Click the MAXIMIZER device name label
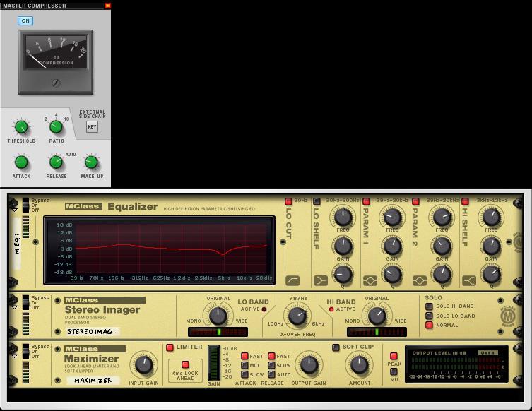The width and height of the screenshot is (532, 411). [93, 381]
